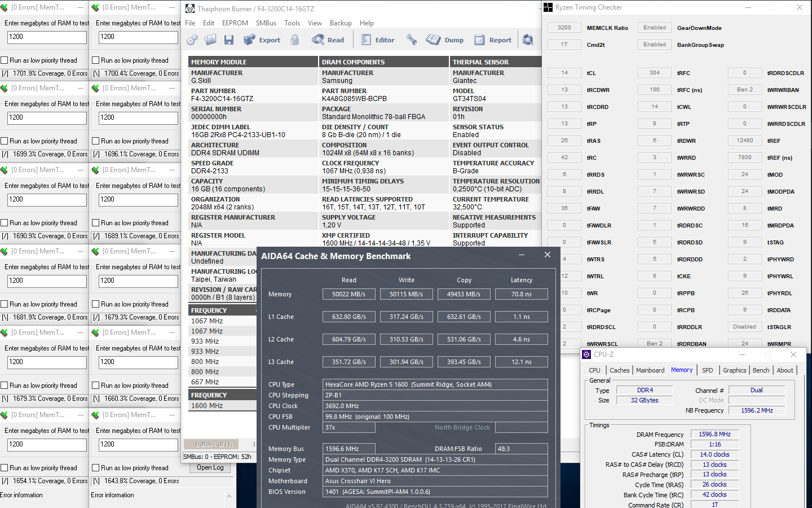Open the View menu in Thaiphoon Burner

tap(315, 23)
